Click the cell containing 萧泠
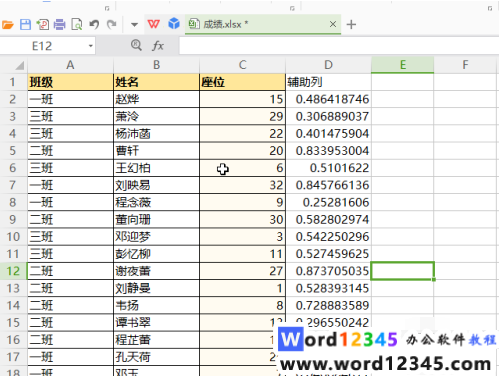 click(x=156, y=116)
